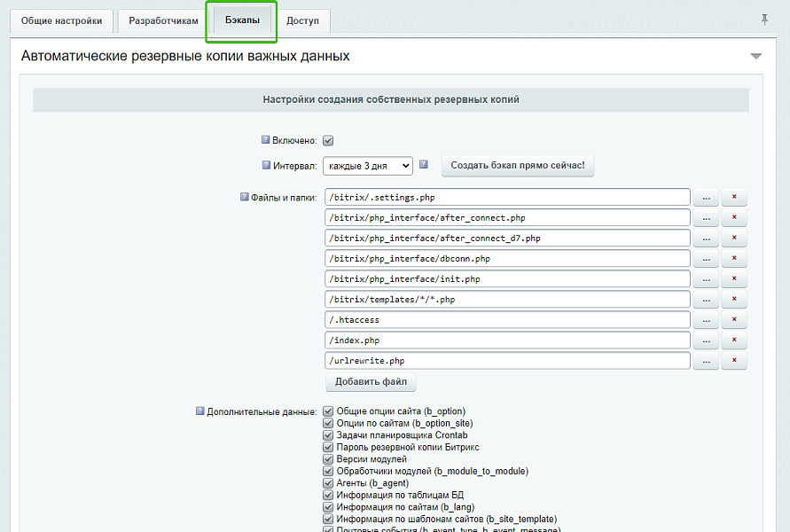
Task: Delete the /.htaccess entry from the list
Action: [x=733, y=319]
